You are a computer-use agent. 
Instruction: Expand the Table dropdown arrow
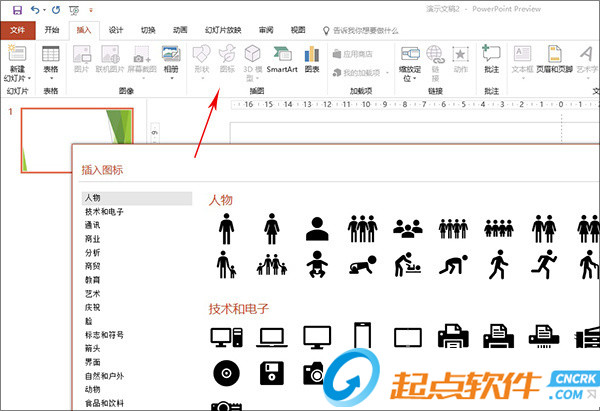51,78
